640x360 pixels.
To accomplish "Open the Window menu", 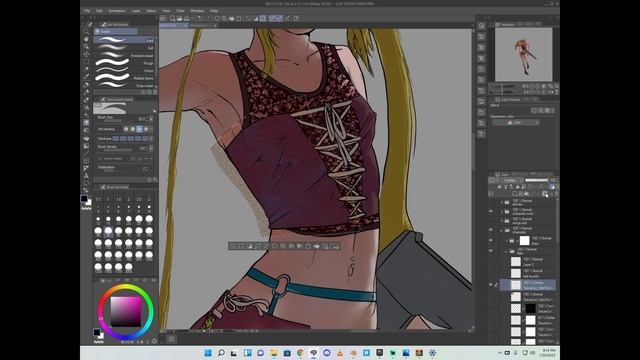I will (x=197, y=11).
